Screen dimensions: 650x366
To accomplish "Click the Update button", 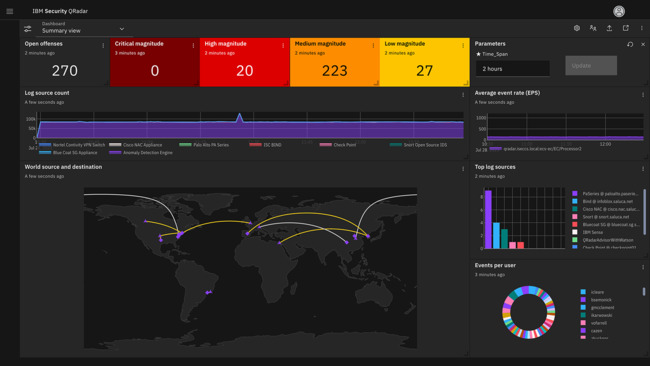I will [x=591, y=65].
